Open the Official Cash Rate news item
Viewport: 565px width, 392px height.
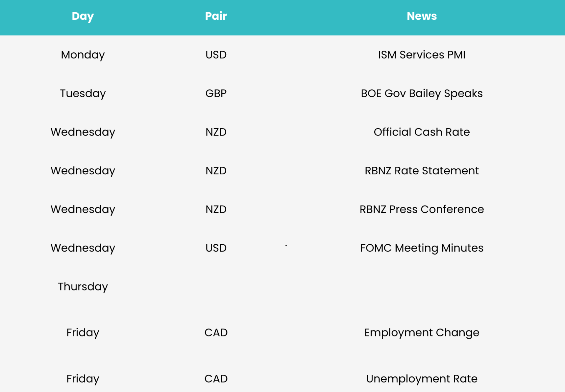[x=422, y=132]
